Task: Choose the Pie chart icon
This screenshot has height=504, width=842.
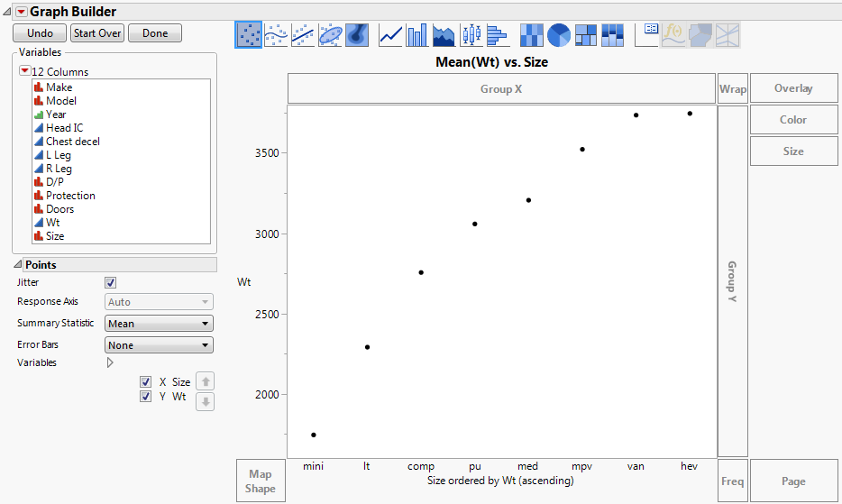Action: [x=559, y=35]
